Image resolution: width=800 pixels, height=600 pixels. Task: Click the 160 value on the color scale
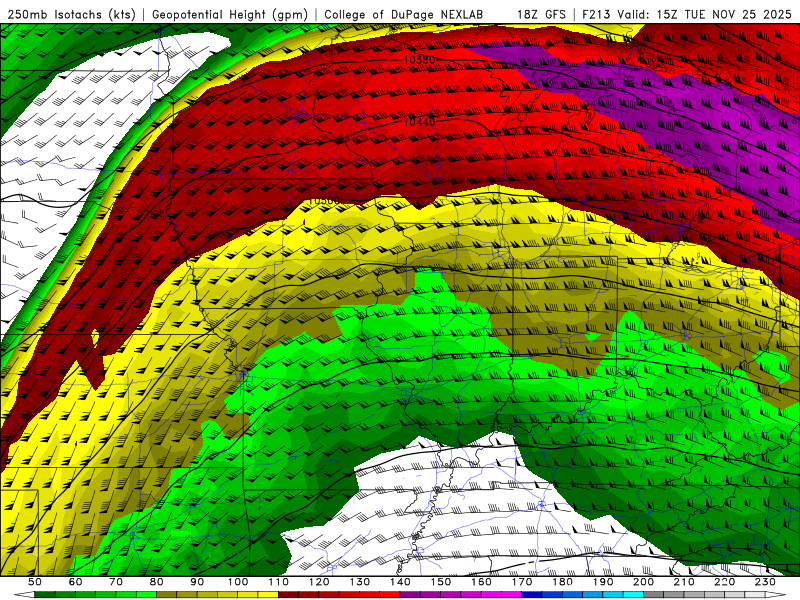[x=481, y=582]
